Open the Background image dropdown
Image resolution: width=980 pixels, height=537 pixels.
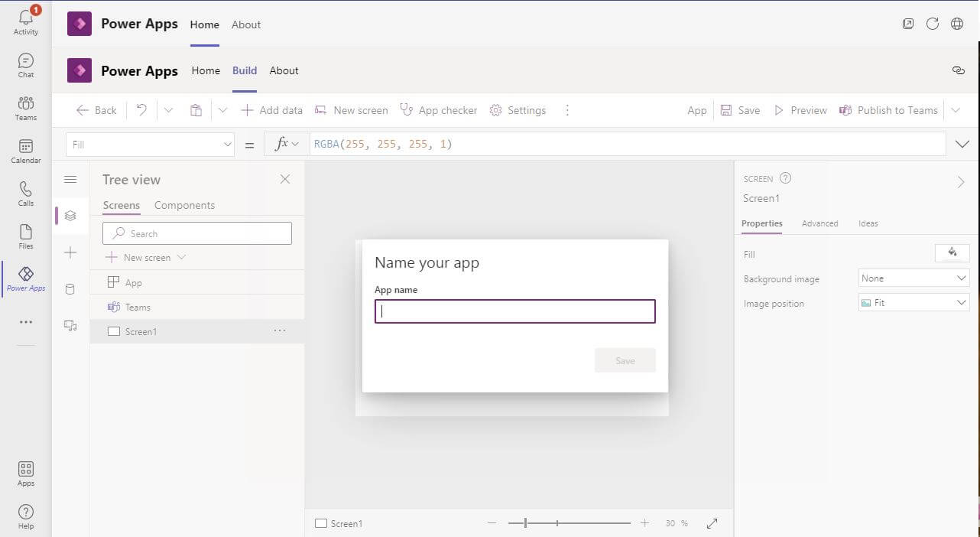(913, 278)
